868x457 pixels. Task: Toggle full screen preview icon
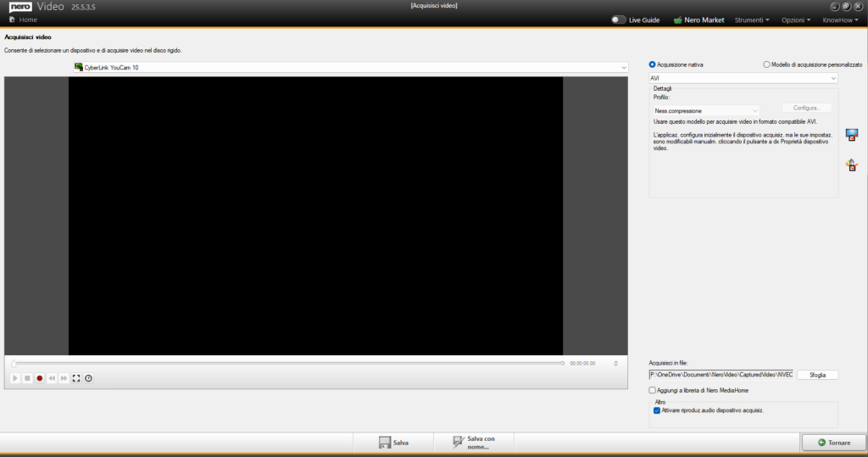click(76, 378)
